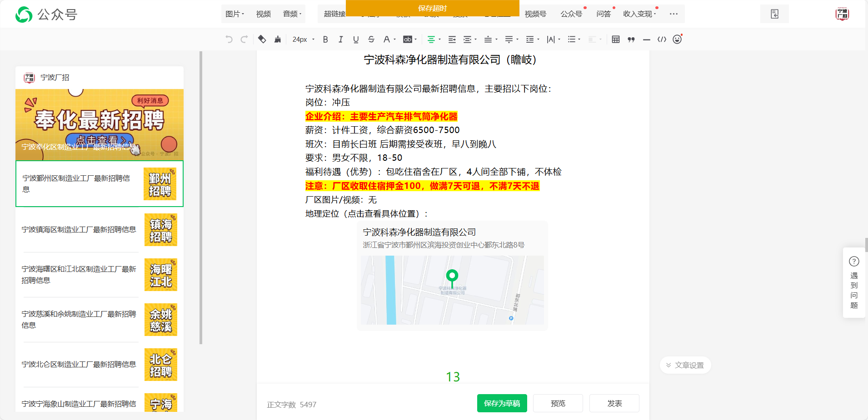Viewport: 868px width, 420px height.
Task: Click the 正文字数 5497 counter
Action: [x=291, y=405]
